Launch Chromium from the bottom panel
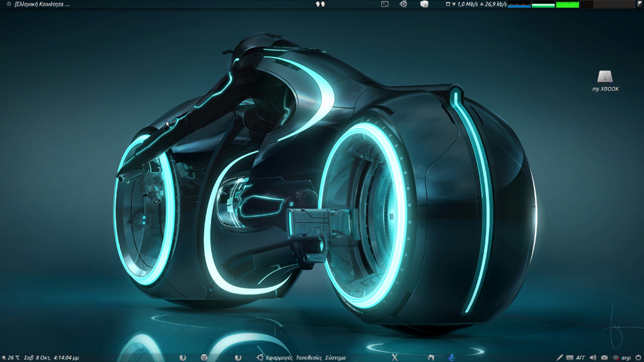 [x=204, y=357]
